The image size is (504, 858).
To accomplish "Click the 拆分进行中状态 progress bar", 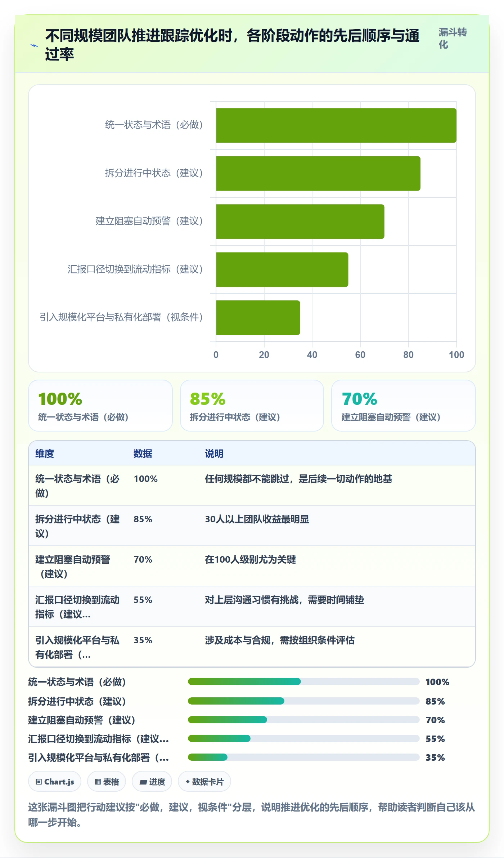I will point(303,701).
